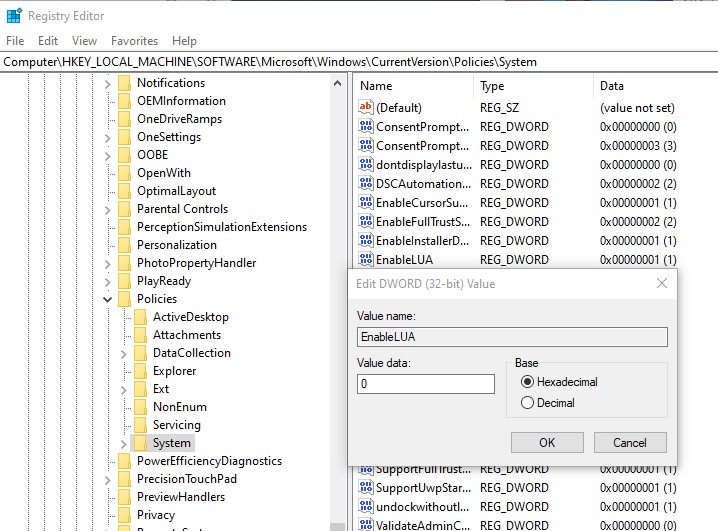Expand the Parental Controls key

point(107,210)
